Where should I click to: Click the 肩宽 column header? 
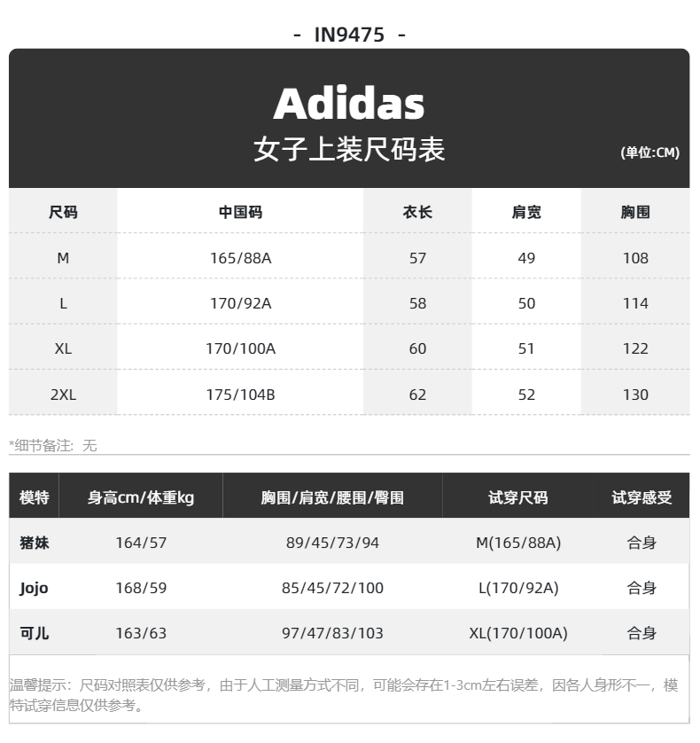click(526, 212)
